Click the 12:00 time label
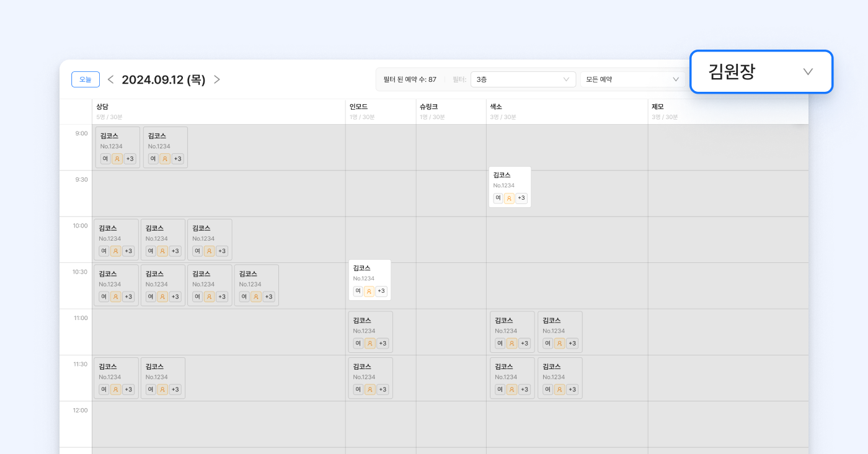The width and height of the screenshot is (868, 454). 80,410
